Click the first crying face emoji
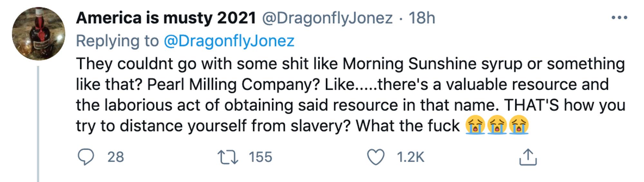 (x=475, y=125)
